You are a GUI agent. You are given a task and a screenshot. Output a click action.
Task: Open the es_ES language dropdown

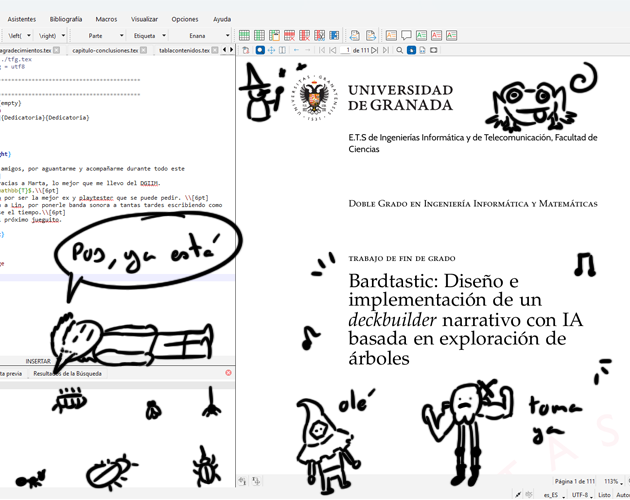[554, 495]
